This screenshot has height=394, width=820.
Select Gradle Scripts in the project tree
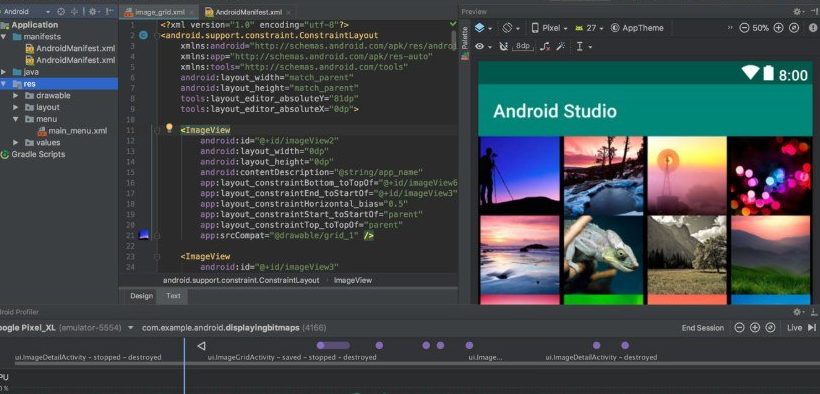pos(33,154)
